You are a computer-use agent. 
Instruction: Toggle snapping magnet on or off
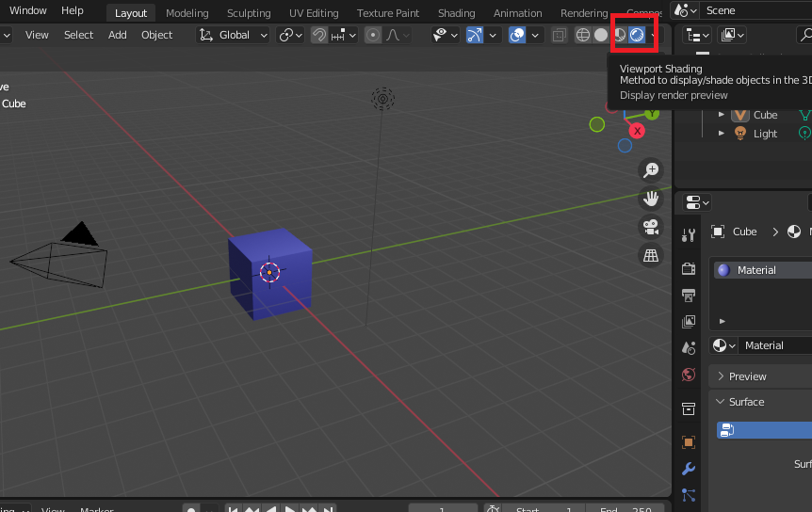click(x=319, y=35)
